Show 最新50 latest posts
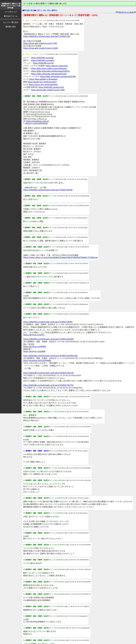This screenshot has height=644, width=136. click(x=54, y=10)
